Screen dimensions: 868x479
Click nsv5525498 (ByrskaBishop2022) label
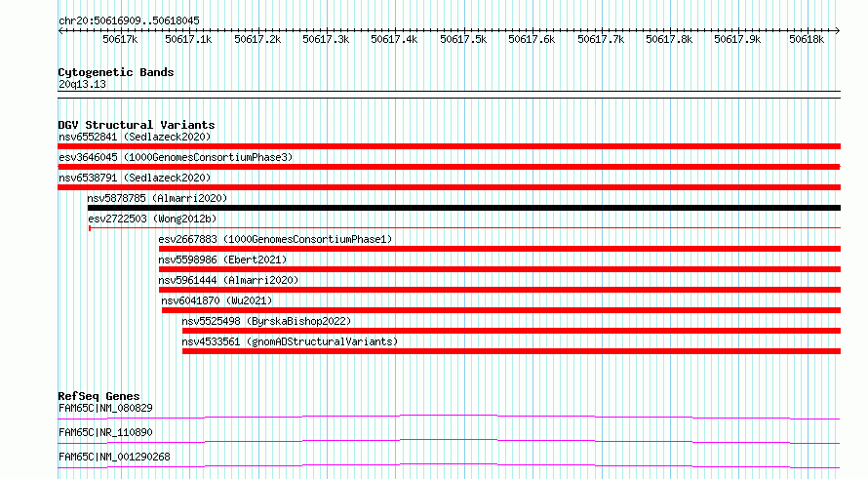266,321
